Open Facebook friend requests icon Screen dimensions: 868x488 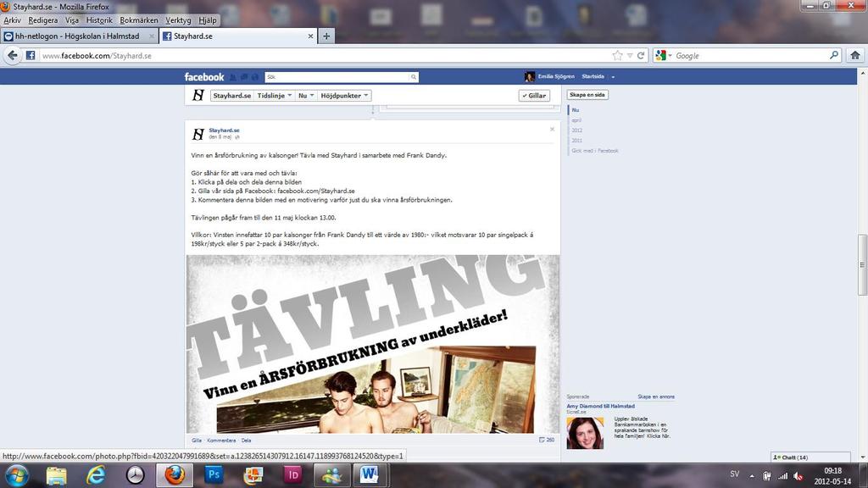point(233,77)
